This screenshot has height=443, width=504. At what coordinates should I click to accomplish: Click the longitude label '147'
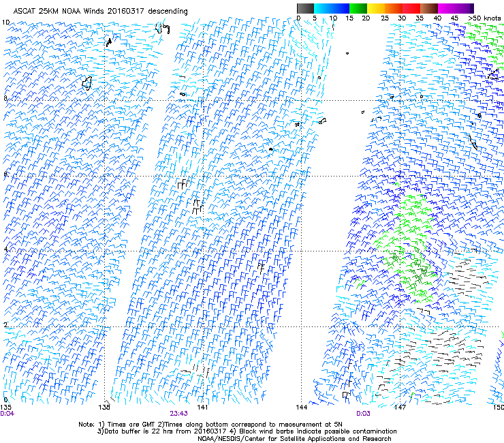[x=400, y=408]
